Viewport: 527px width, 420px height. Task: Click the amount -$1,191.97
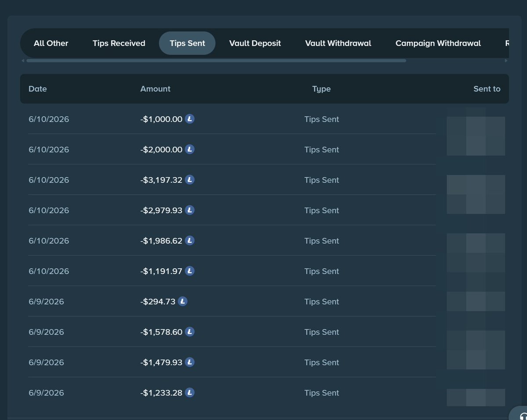[161, 271]
